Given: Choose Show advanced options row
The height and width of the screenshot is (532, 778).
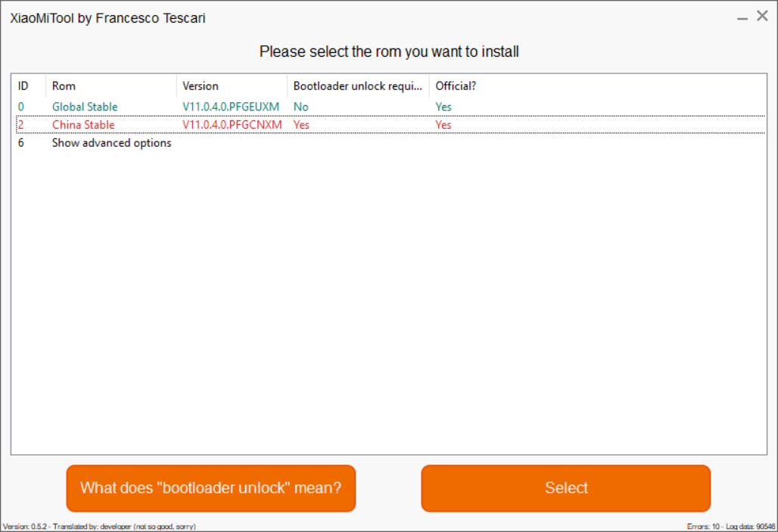Looking at the screenshot, I should [x=391, y=143].
